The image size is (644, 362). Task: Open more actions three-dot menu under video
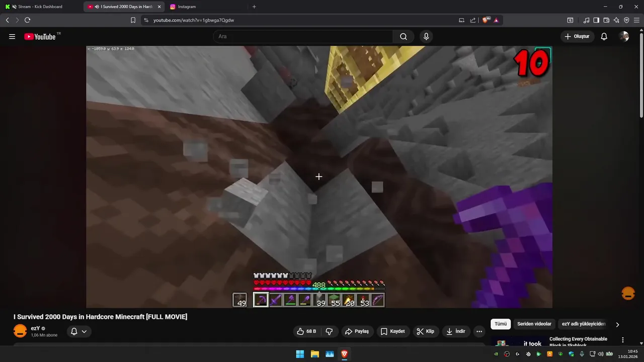pyautogui.click(x=479, y=331)
